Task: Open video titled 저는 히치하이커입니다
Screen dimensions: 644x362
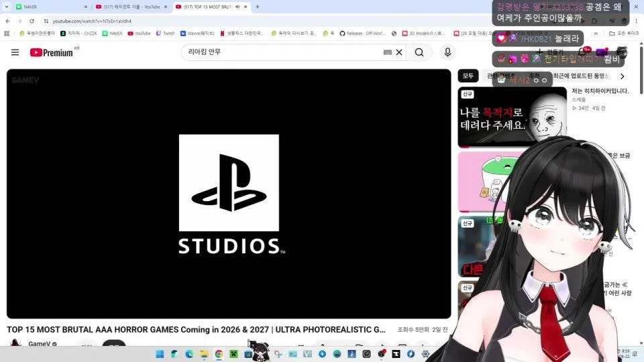Action: 600,90
